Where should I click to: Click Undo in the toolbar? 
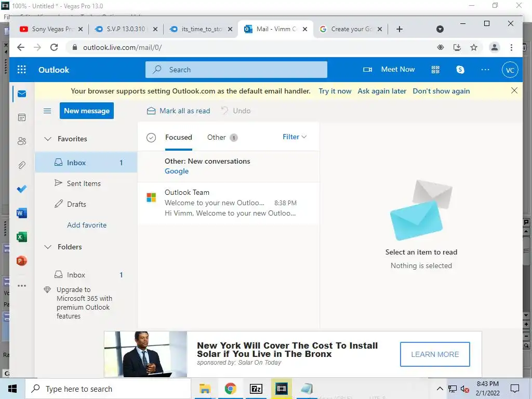point(236,111)
